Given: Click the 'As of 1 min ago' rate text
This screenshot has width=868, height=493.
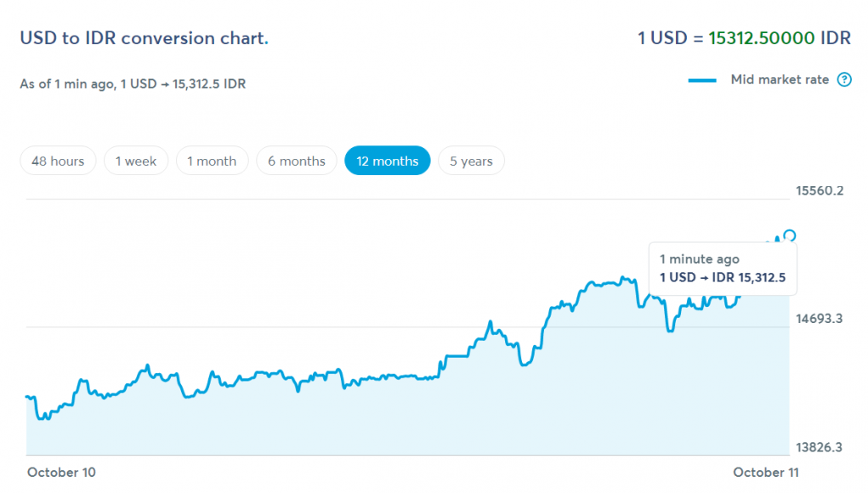Looking at the screenshot, I should pos(133,83).
